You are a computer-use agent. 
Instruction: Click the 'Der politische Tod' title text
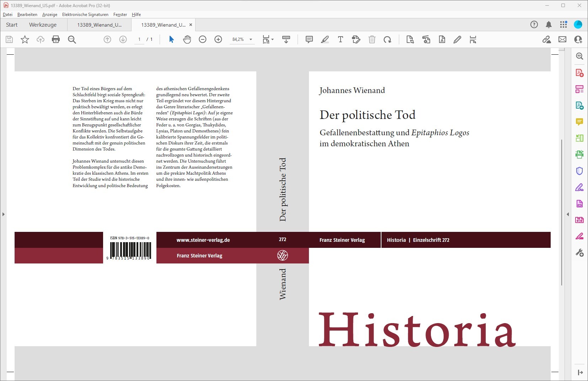click(x=367, y=115)
